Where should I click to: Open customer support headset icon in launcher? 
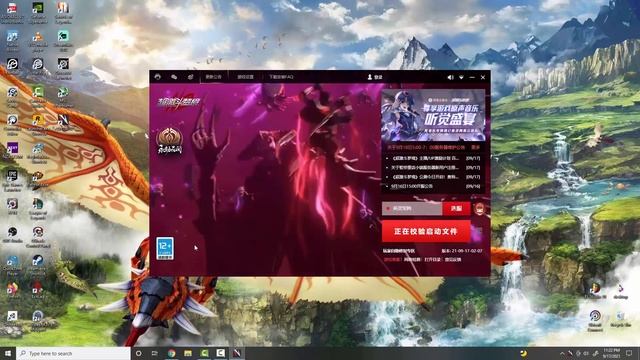pyautogui.click(x=158, y=77)
